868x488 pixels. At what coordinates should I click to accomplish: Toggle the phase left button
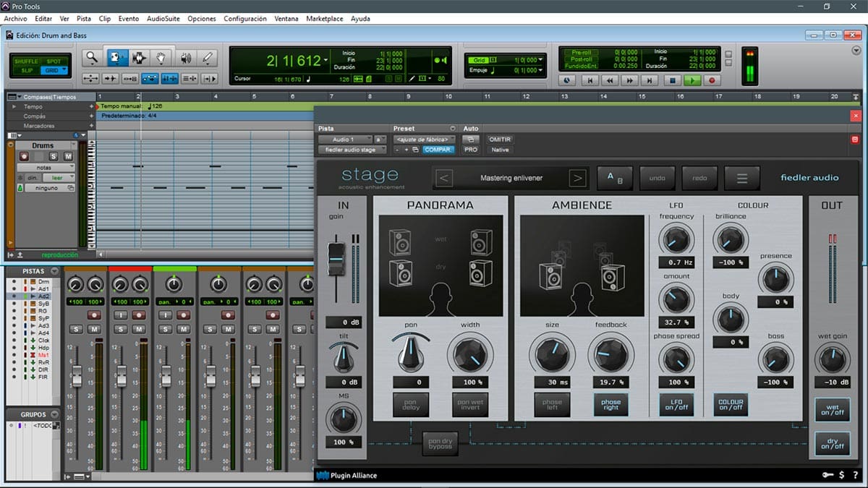(x=552, y=404)
